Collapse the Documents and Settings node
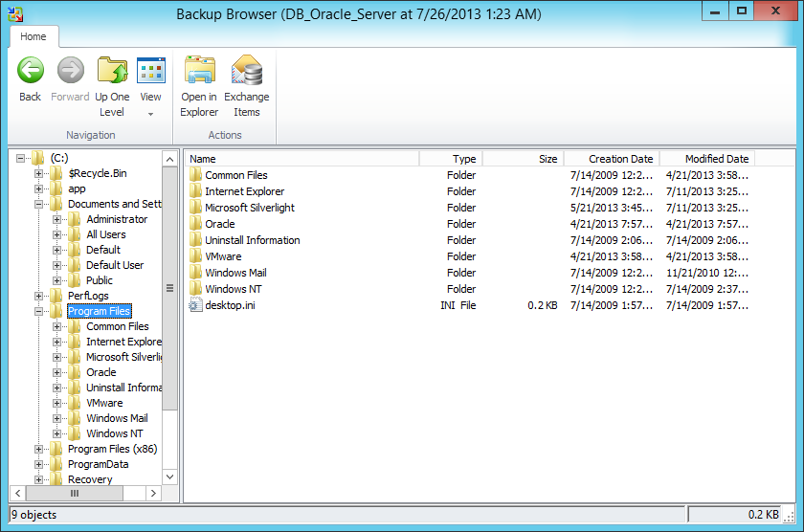This screenshot has width=804, height=532. 39,204
